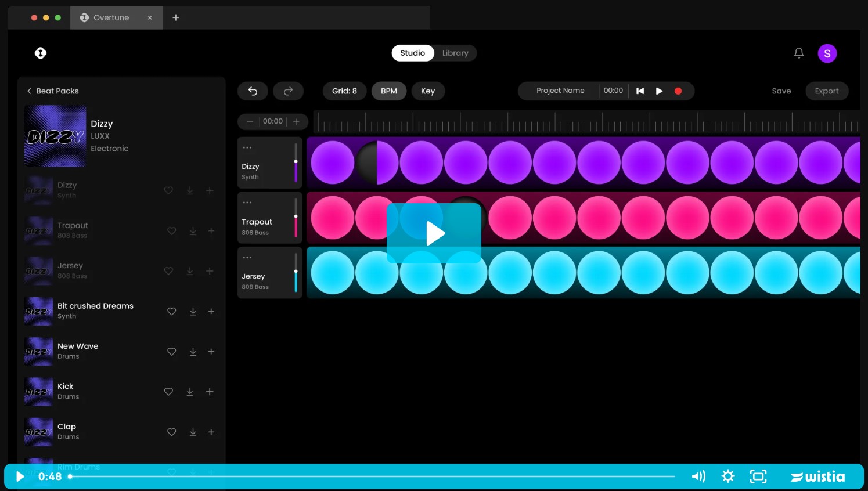Viewport: 868px width, 491px height.
Task: Click the large center play button
Action: click(434, 233)
